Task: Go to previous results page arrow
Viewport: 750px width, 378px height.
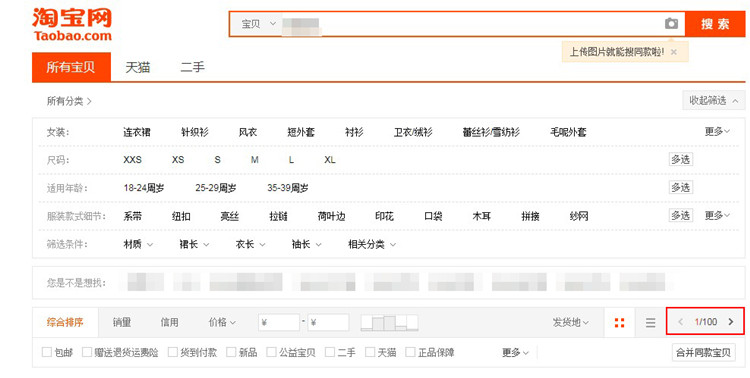Action: click(681, 322)
